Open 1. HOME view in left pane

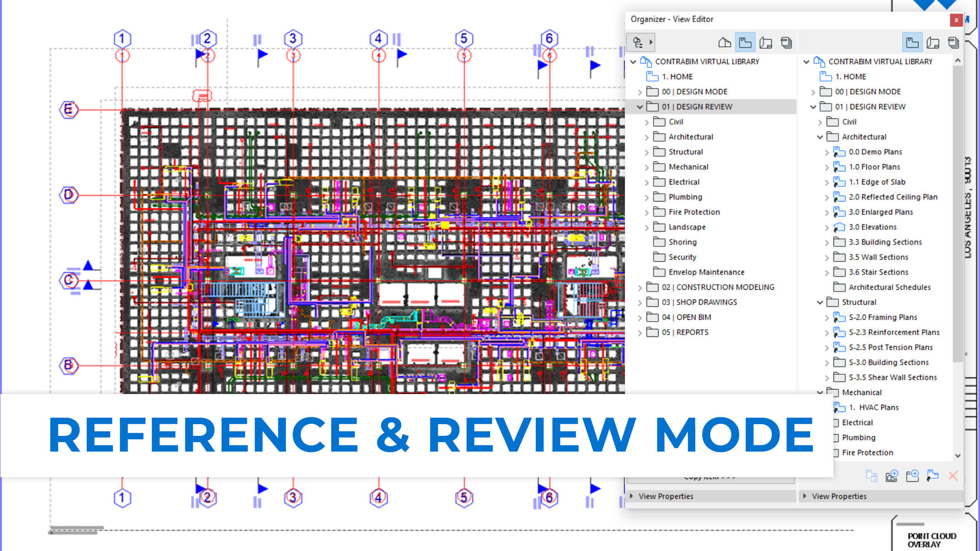[677, 76]
